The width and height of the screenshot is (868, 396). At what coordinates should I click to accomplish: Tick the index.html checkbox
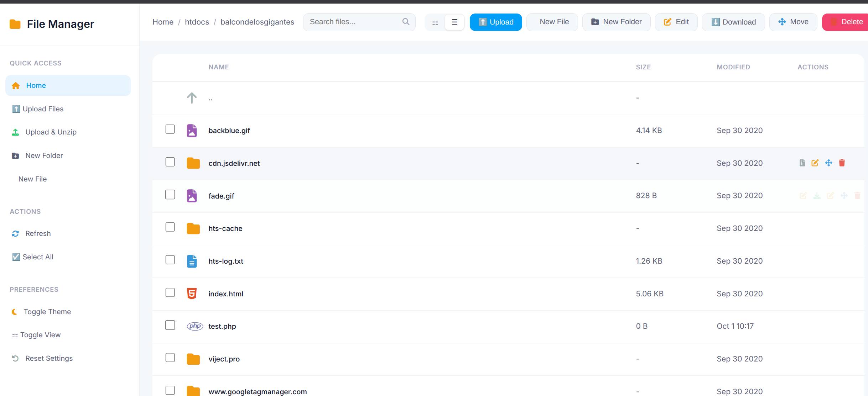[x=170, y=292]
